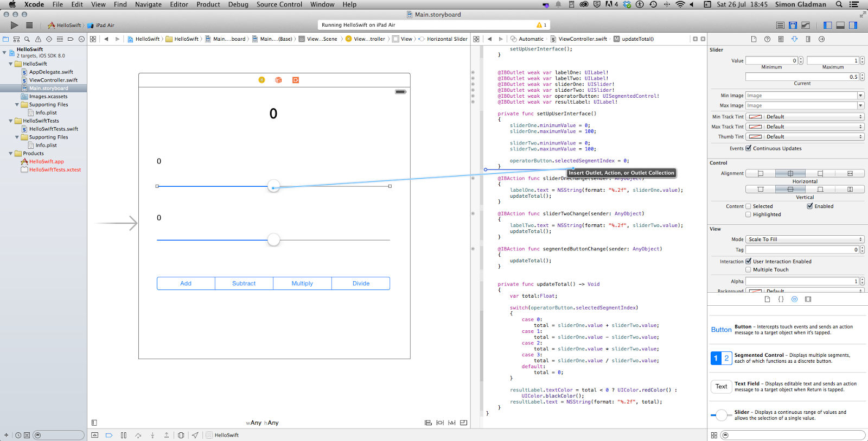Run the HelloSwift scheme
Screen dimensions: 868x441
[x=14, y=25]
